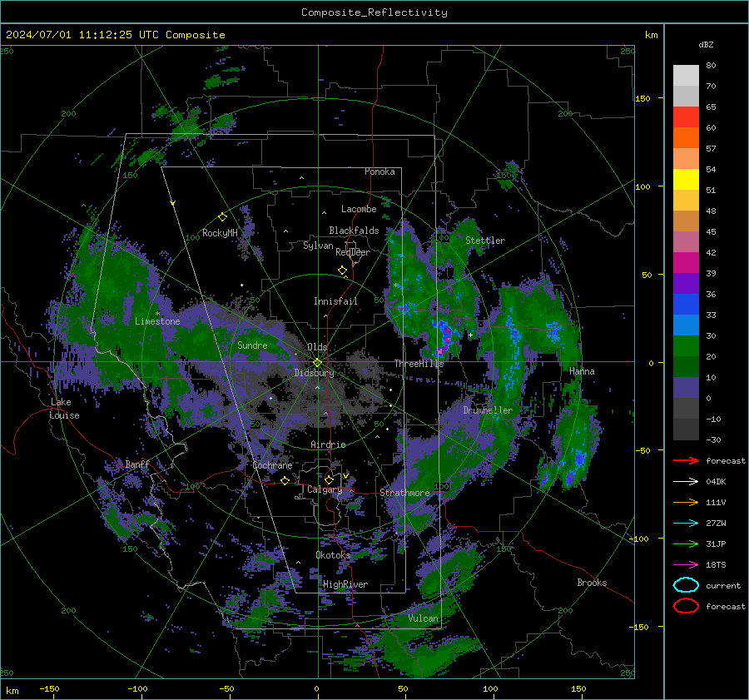Click the km unit label at top right

pyautogui.click(x=651, y=35)
